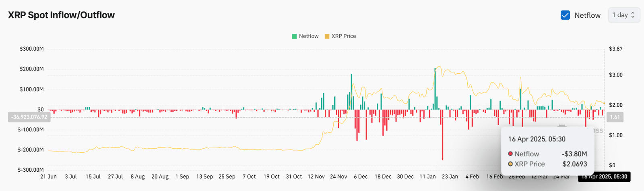
Task: Click the yellow XRP Price dot in the tooltip
Action: 510,164
